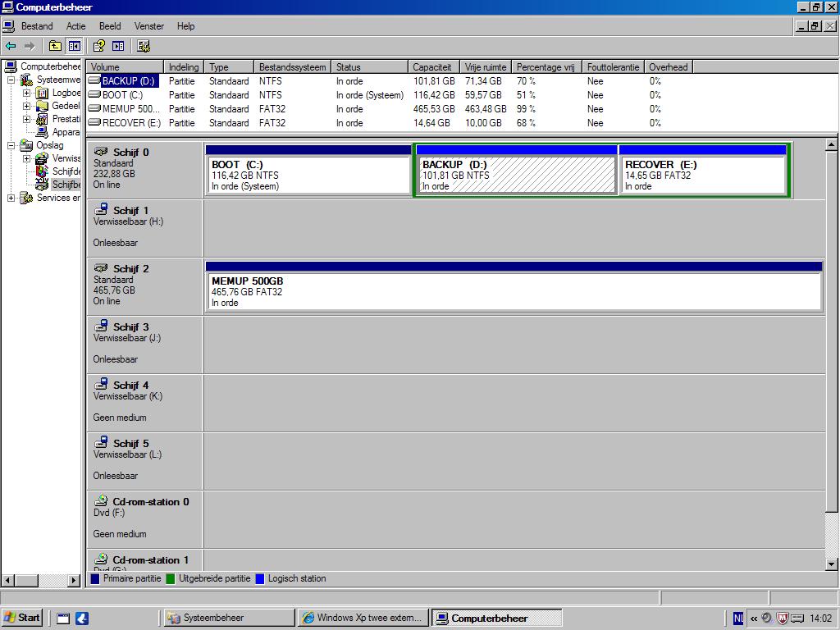
Task: Click the Help toolbar icon with question mark
Action: [x=98, y=46]
